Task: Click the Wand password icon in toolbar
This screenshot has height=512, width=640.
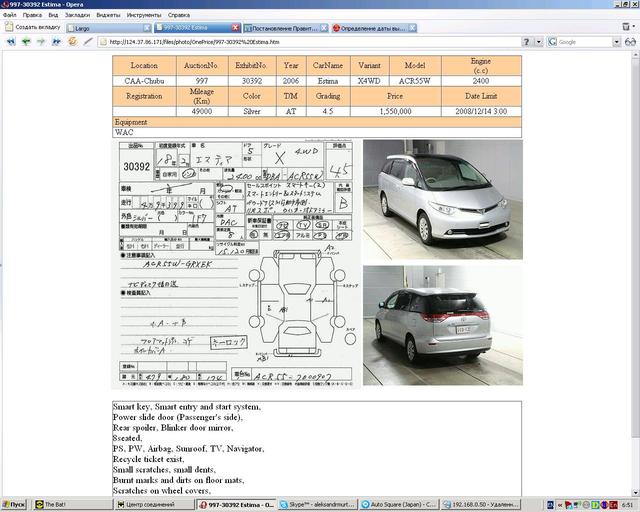Action: (x=88, y=42)
